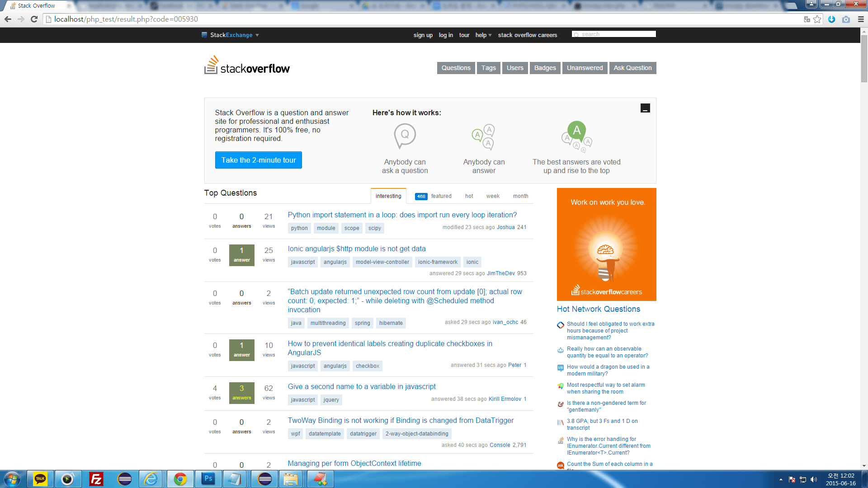Open KakaoTalk from the taskbar
868x488 pixels.
(40, 479)
